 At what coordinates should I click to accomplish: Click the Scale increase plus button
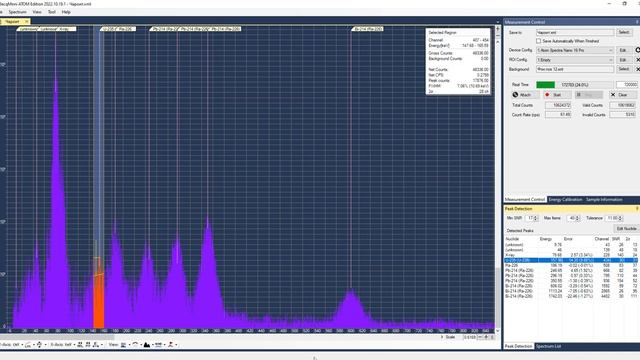point(486,337)
